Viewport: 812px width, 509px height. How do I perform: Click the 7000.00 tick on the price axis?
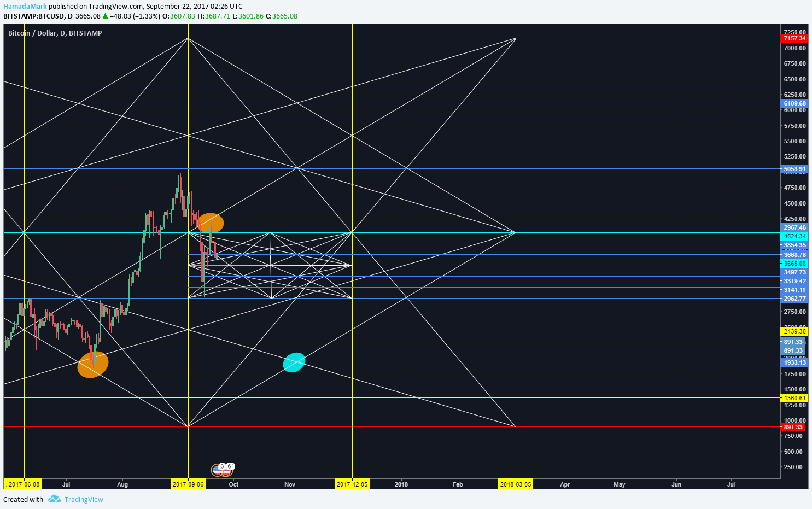pos(795,48)
